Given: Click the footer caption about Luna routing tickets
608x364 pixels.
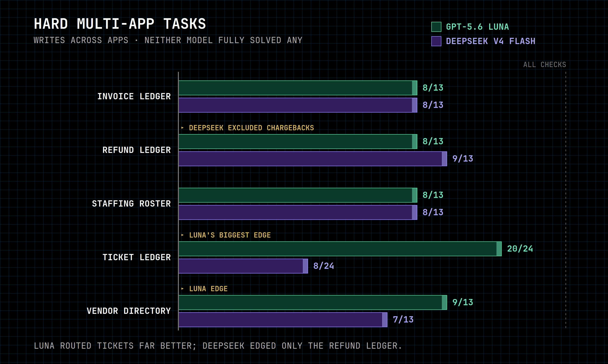Looking at the screenshot, I should point(218,346).
